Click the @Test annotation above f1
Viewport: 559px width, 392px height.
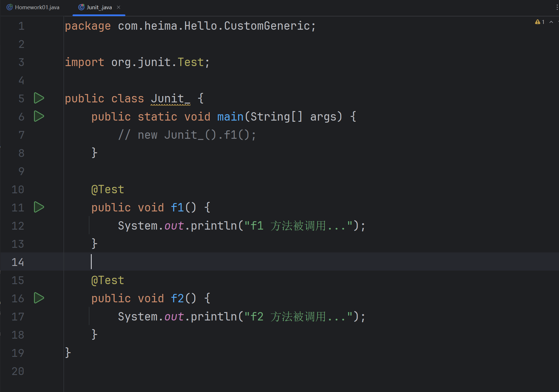[x=108, y=190]
